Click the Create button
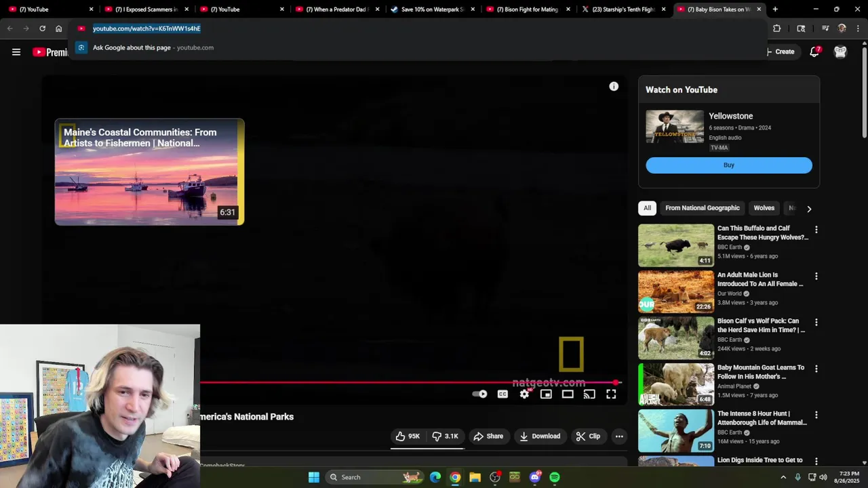 (780, 52)
